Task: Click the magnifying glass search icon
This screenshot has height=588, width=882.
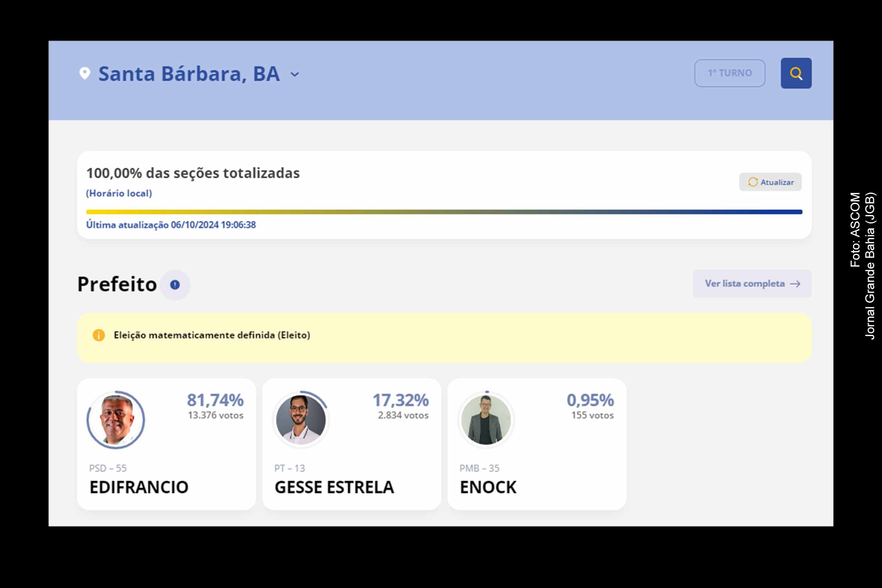Action: [x=796, y=73]
